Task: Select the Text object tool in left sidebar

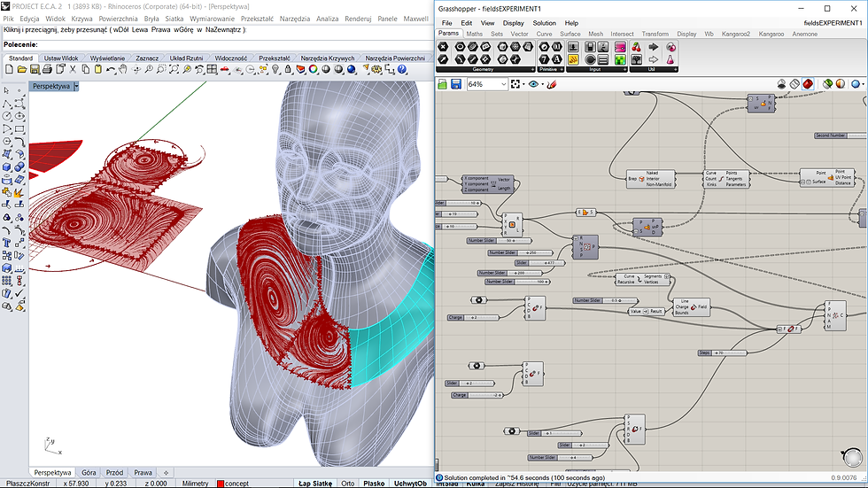Action: 7,242
